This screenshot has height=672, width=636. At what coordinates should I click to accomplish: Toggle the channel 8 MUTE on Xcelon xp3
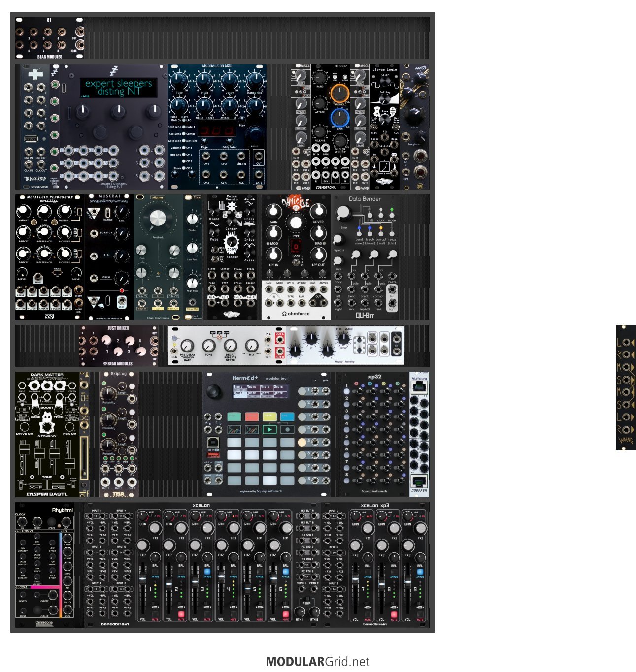pos(394,614)
